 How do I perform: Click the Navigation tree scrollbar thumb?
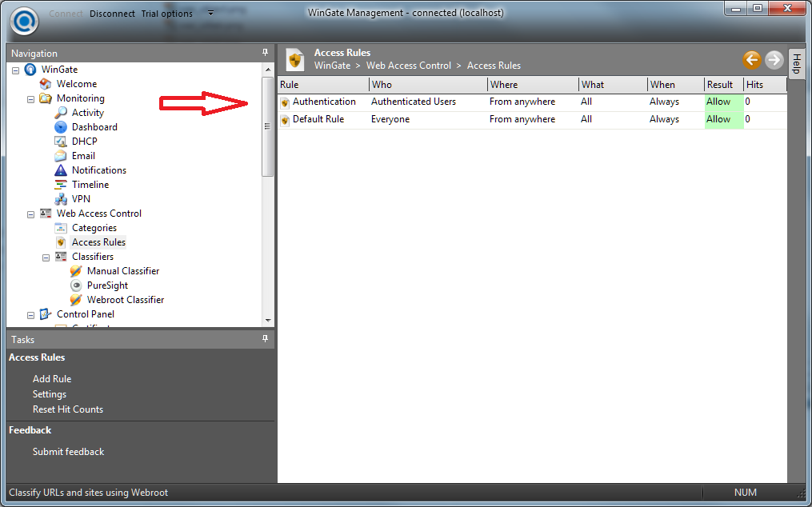pos(268,126)
